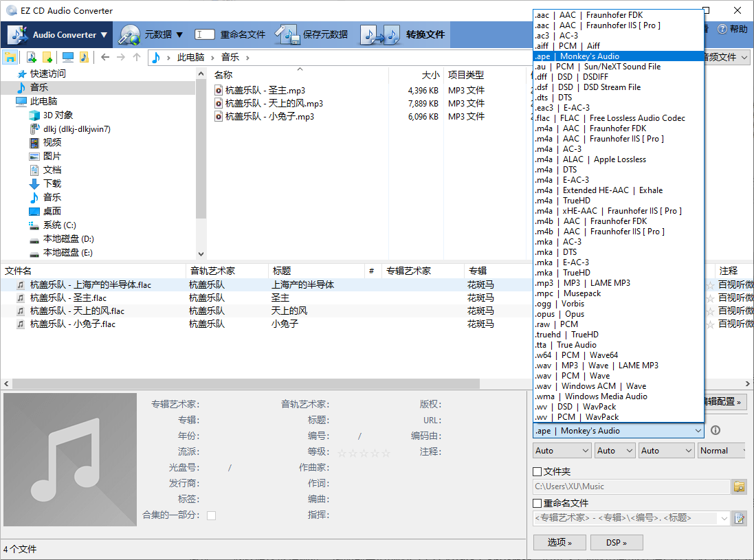Enable the 文件夹 checkbox
The width and height of the screenshot is (754, 560).
(537, 472)
